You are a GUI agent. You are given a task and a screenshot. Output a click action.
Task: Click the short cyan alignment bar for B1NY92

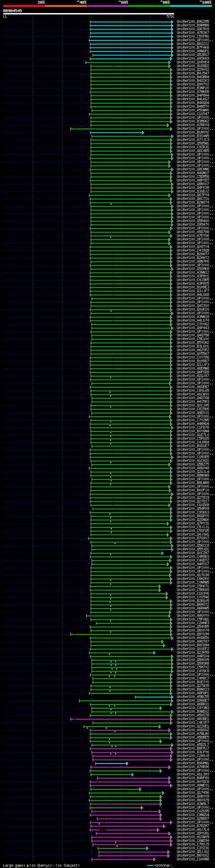117,133
